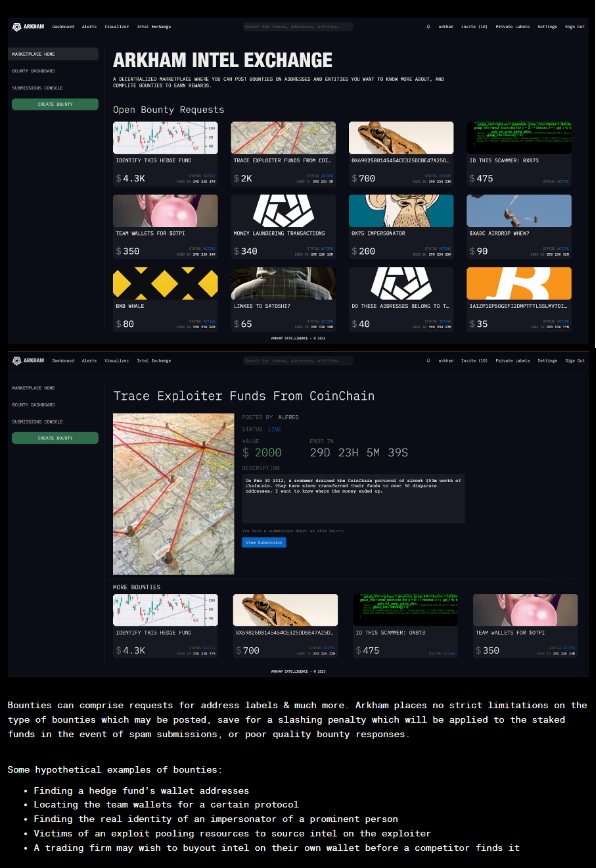Open the notification bell on the marketplace home page

pyautogui.click(x=428, y=27)
